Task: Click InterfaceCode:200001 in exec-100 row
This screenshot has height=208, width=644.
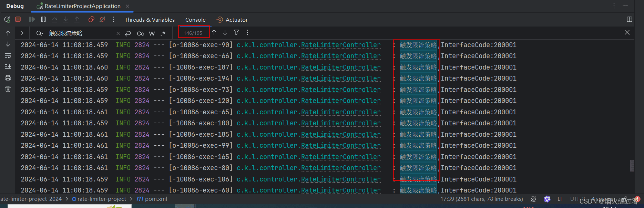Action: tap(479, 123)
